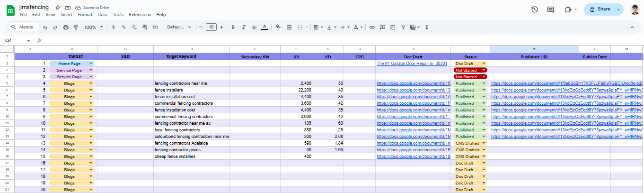Create a filter with funnel icon

(403, 28)
